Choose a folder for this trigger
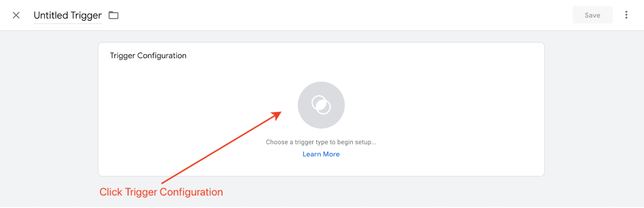The width and height of the screenshot is (644, 208). coord(114,15)
